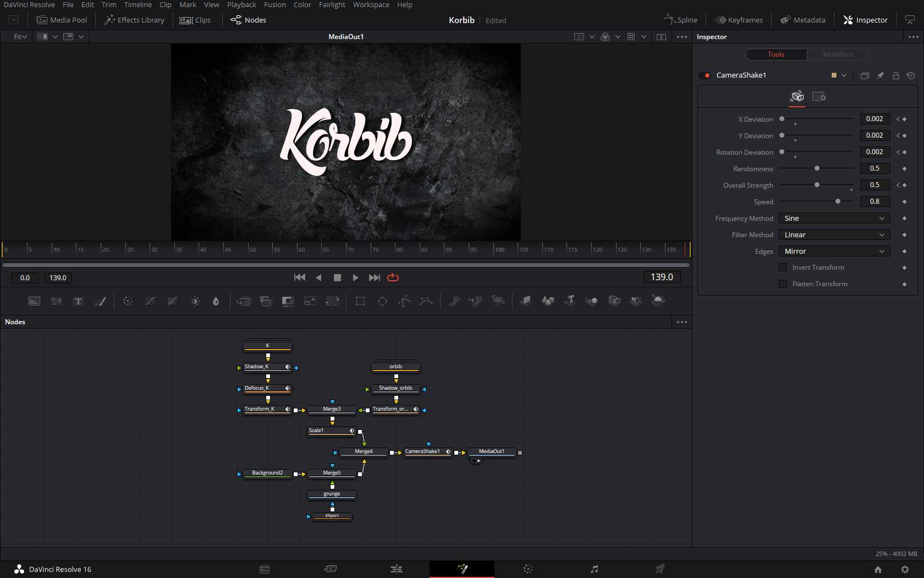Reset CameraShake1 settings with the reset icon
Viewport: 924px width, 578px height.
[x=911, y=75]
